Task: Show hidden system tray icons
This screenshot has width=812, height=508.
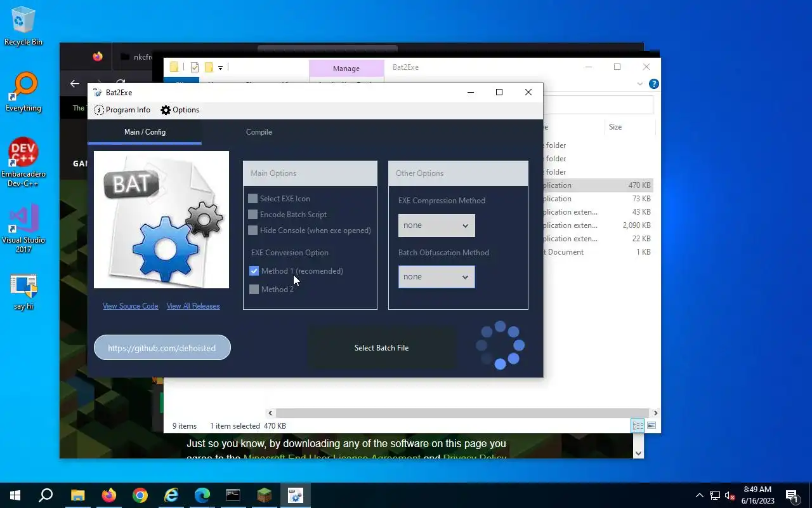Action: (699, 495)
